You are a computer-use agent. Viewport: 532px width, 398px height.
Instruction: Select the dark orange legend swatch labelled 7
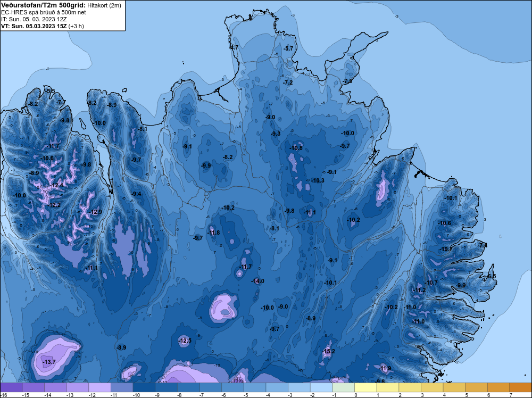click(520, 387)
